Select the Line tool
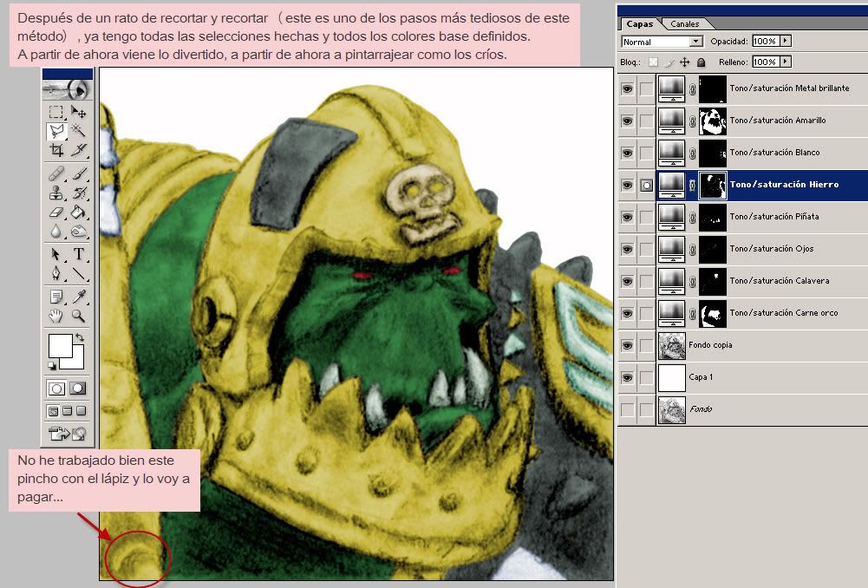 tap(79, 273)
